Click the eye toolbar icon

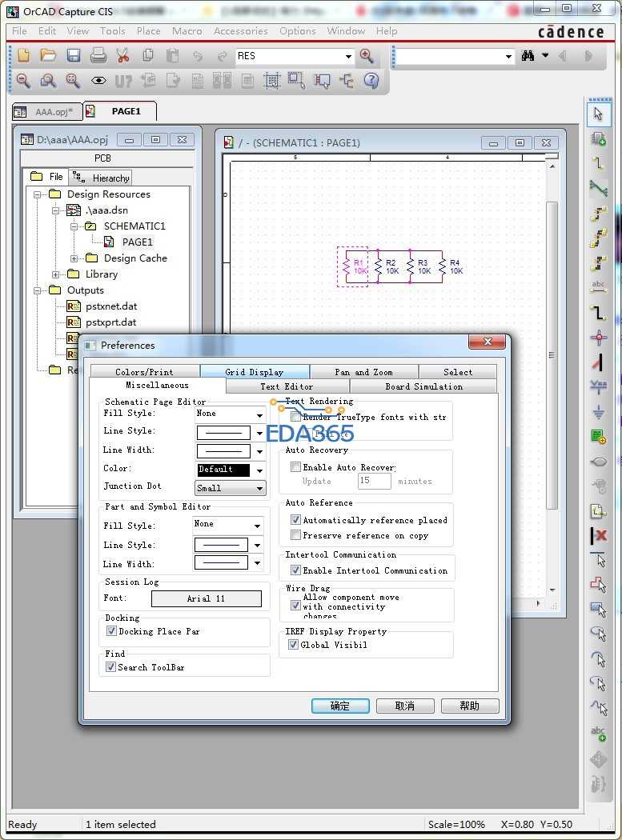98,81
